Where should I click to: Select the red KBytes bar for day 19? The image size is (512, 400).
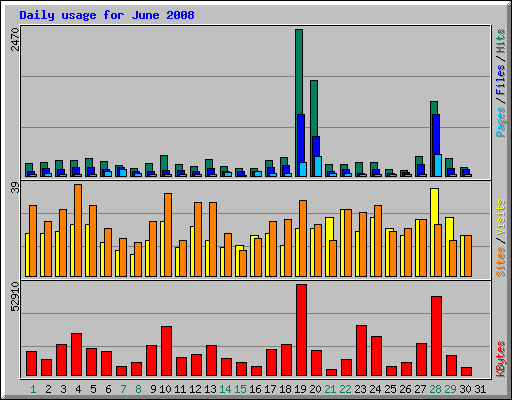point(301,330)
